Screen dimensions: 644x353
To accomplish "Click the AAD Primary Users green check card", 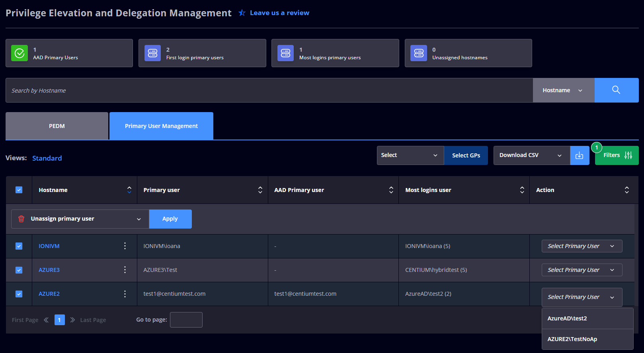I will pos(69,53).
